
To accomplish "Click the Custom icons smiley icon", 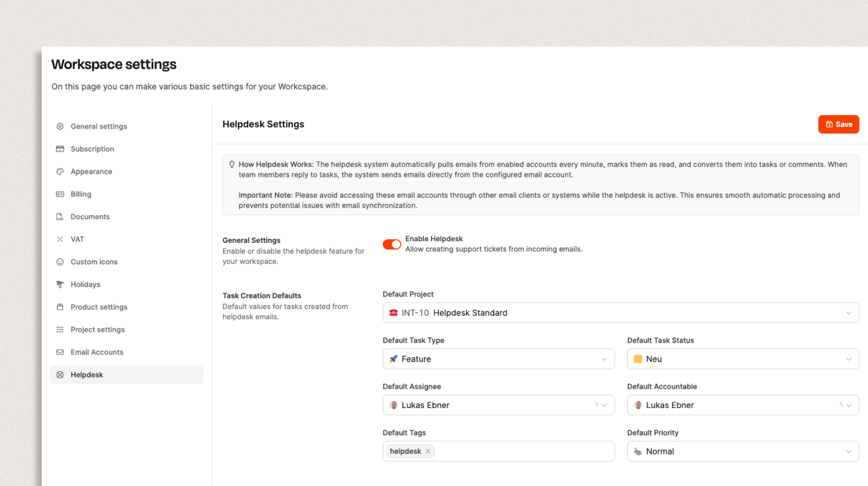I will [60, 262].
